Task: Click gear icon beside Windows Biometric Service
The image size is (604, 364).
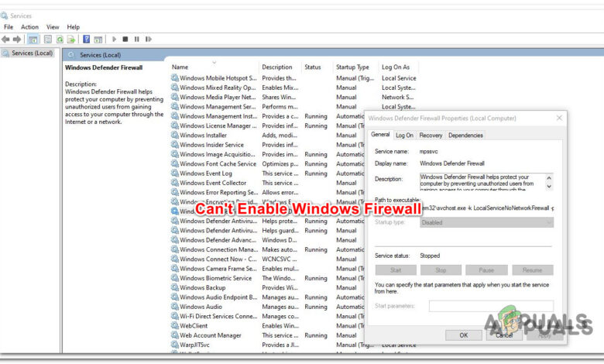Action: [175, 278]
